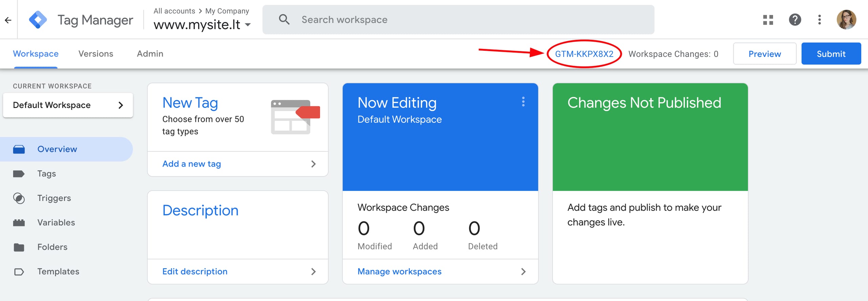Screen dimensions: 868x301
Task: Expand the Default Workspace selector
Action: [68, 105]
